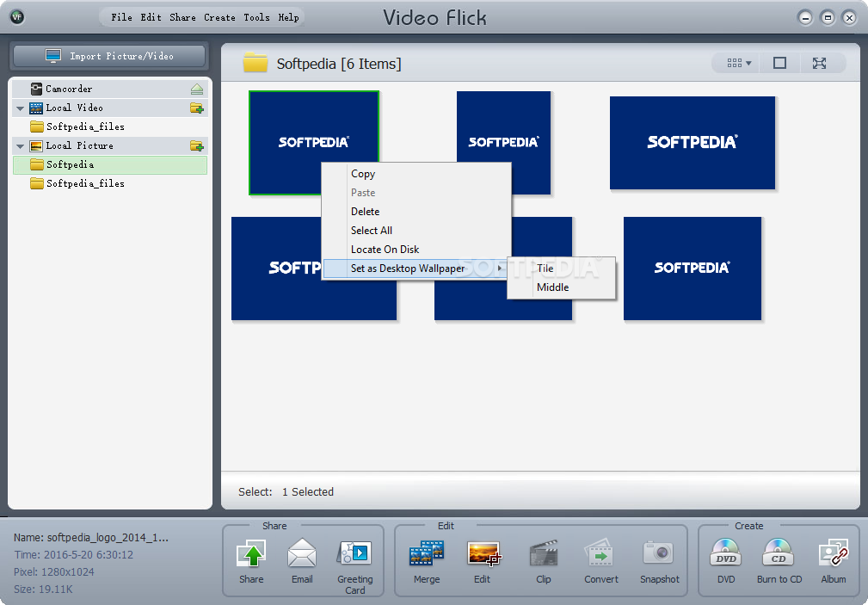868x605 pixels.
Task: Open the Share menu in menu bar
Action: click(182, 17)
